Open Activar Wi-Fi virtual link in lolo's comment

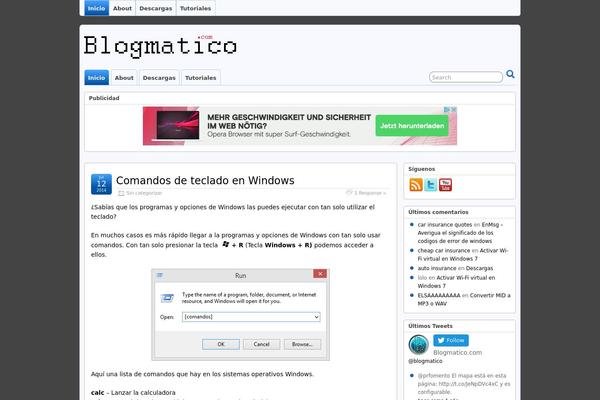point(456,282)
